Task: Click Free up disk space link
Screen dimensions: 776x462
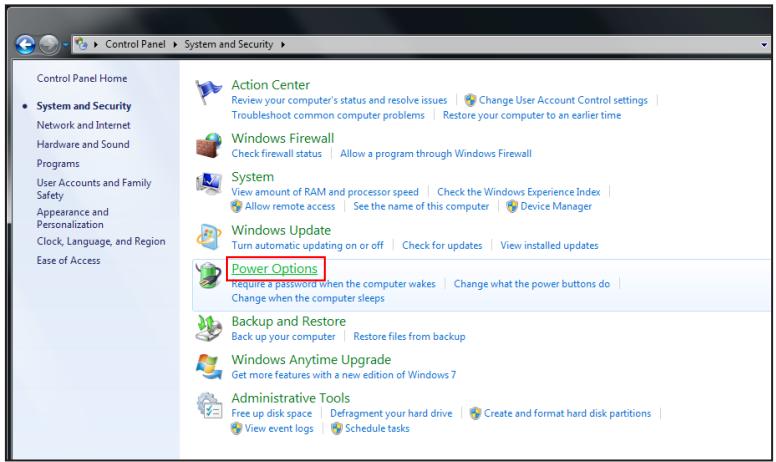Action: [272, 414]
